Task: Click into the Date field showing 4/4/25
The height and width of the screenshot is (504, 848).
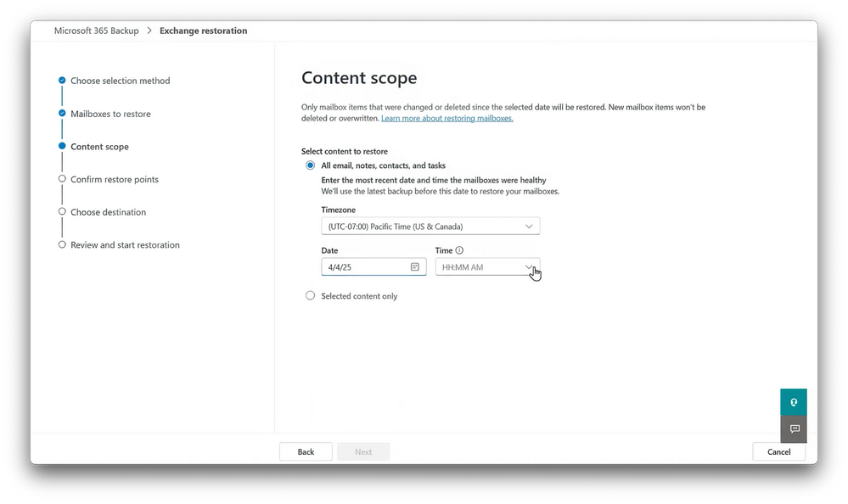Action: (x=373, y=267)
